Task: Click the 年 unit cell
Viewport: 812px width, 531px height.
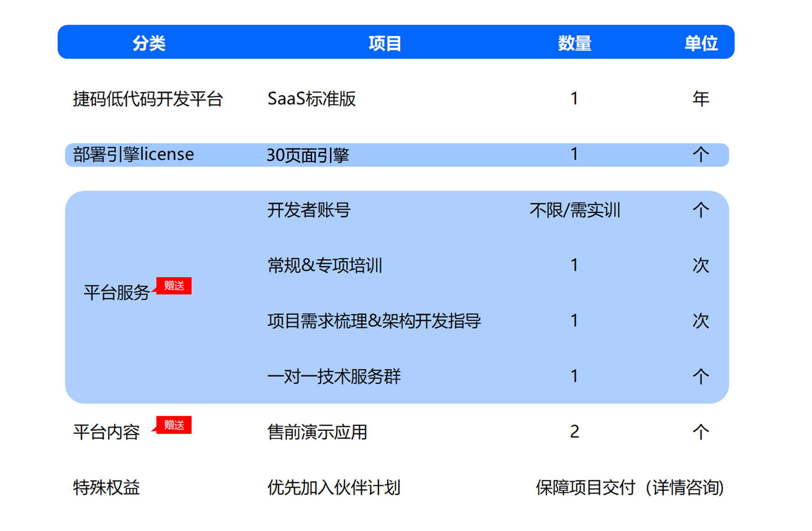Action: click(701, 99)
